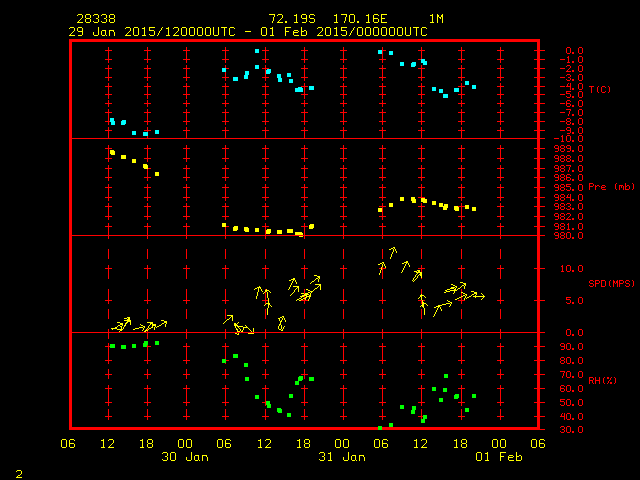Click the "SPD(MPS)" wind speed axis label
This screenshot has width=640, height=480.
611,283
